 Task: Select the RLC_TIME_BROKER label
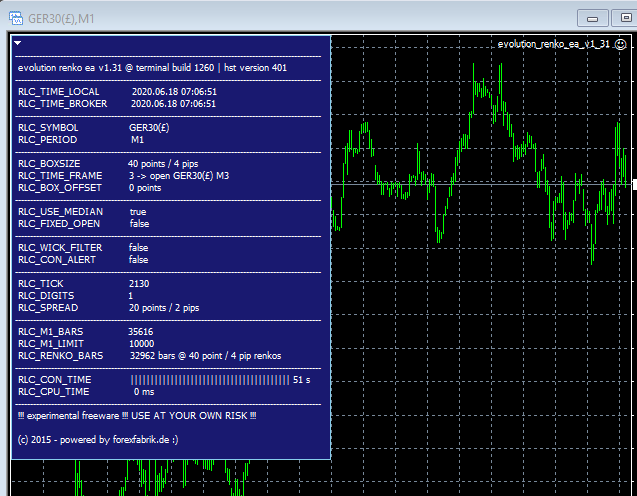coord(63,104)
